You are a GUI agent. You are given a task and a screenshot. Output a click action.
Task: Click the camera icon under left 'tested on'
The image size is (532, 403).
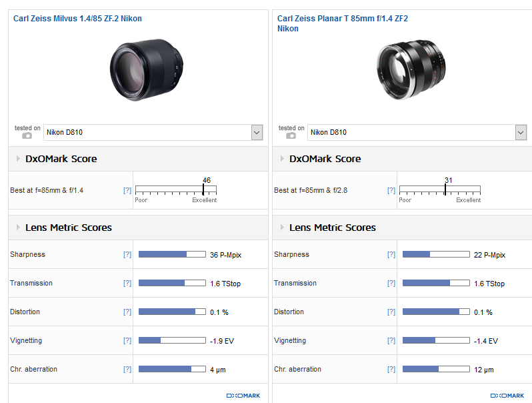point(27,136)
